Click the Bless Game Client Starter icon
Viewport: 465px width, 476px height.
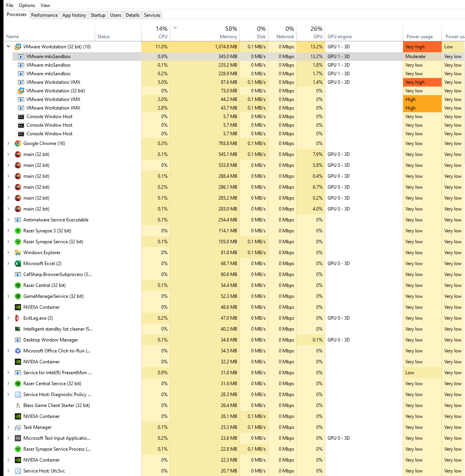point(18,405)
